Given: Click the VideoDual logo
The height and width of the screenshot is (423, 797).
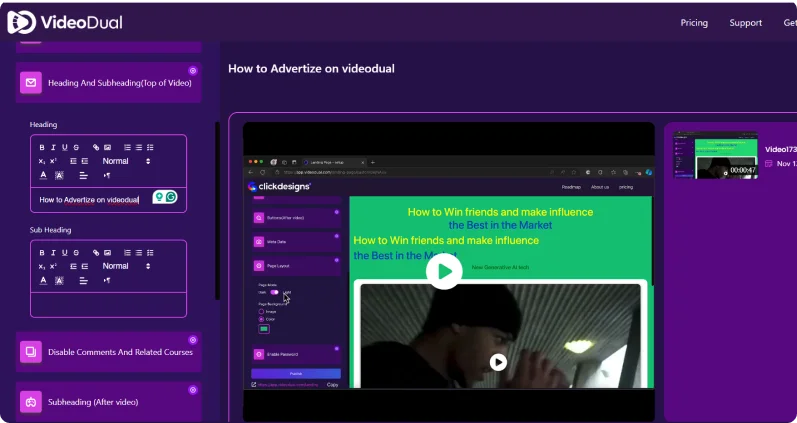Looking at the screenshot, I should (x=65, y=22).
